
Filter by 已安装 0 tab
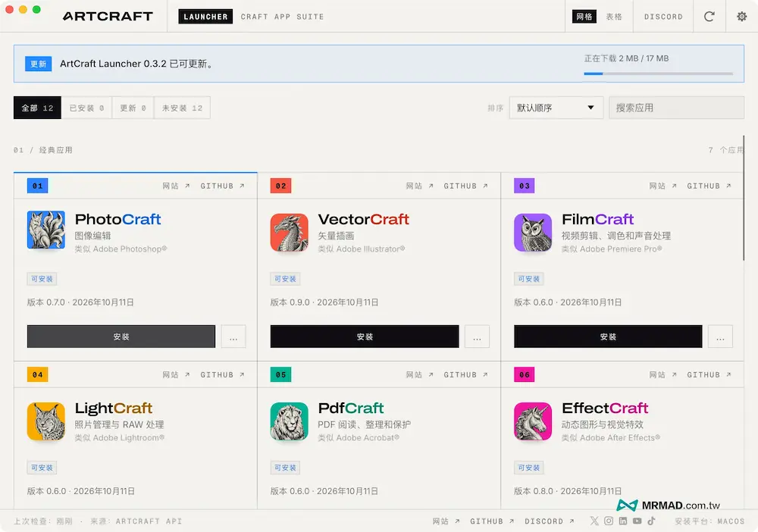click(87, 108)
